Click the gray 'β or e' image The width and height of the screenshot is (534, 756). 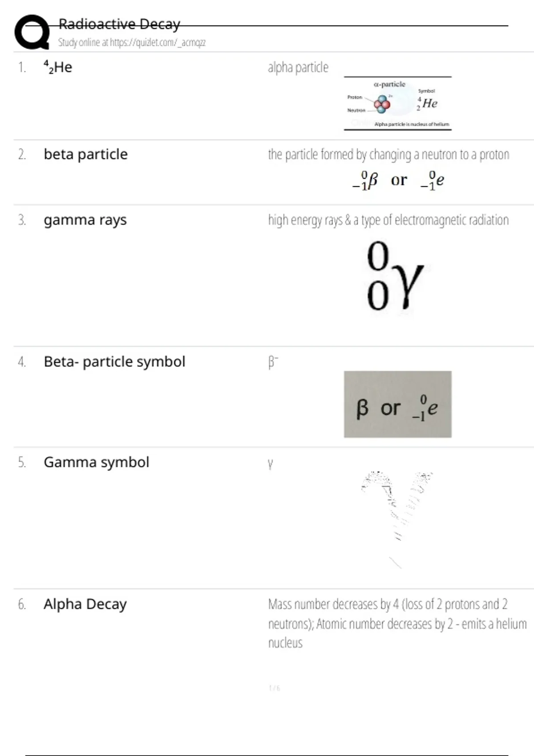397,404
